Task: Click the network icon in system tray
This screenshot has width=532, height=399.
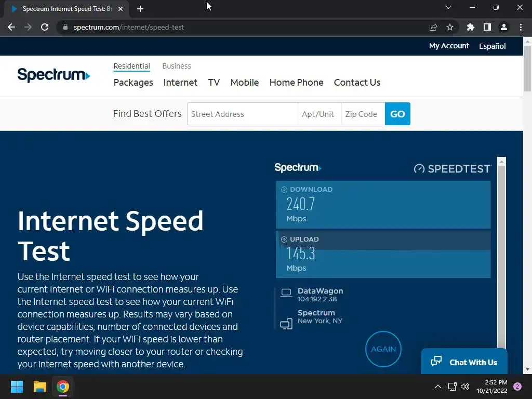Action: [453, 387]
